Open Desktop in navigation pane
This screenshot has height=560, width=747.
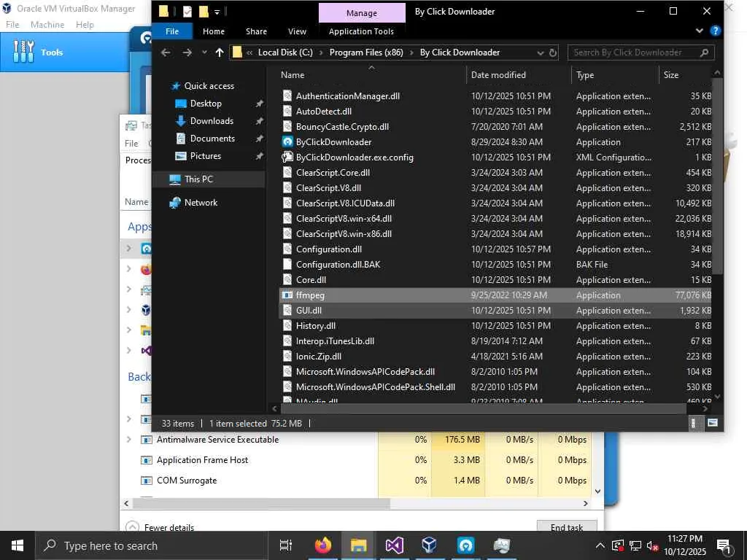click(x=205, y=104)
